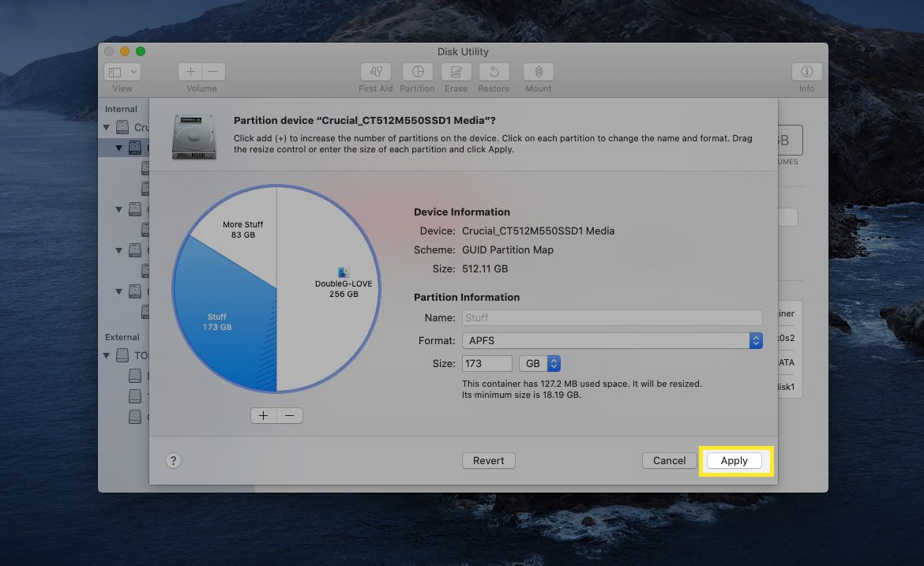
Task: Click the Restore toolbar icon
Action: (494, 72)
